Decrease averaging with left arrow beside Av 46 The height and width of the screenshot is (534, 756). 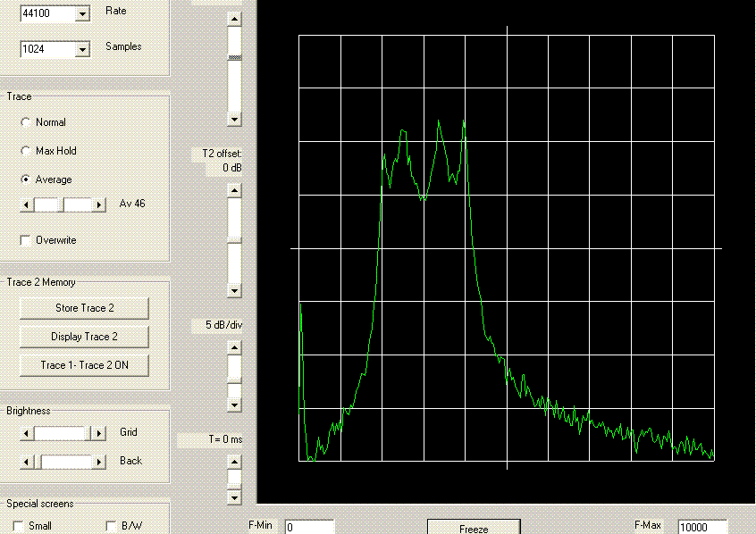click(27, 204)
